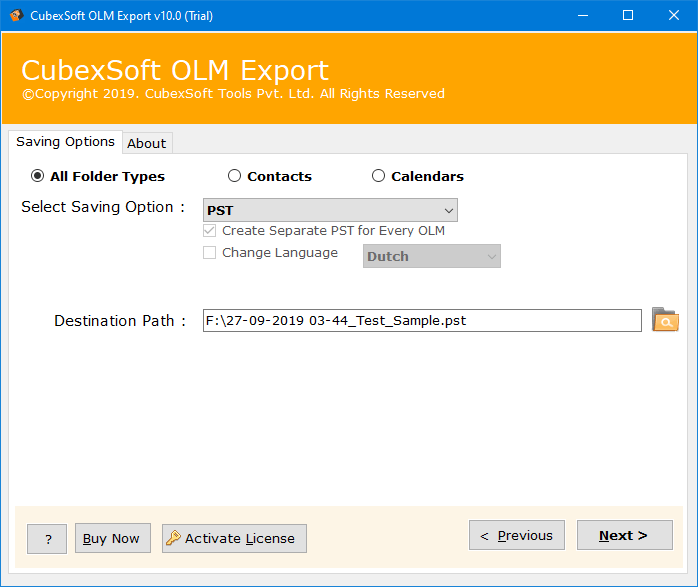Switch to the About tab
The image size is (698, 587).
click(x=146, y=143)
